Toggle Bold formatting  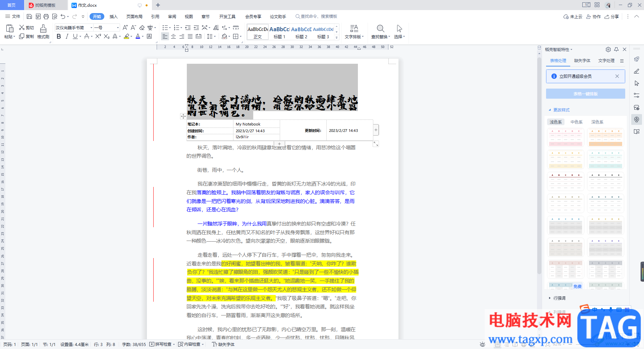coord(59,36)
